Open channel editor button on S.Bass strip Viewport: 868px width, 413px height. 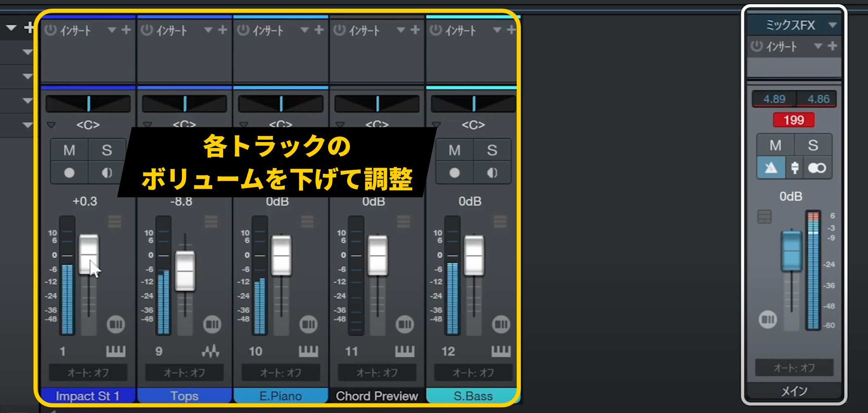[501, 324]
